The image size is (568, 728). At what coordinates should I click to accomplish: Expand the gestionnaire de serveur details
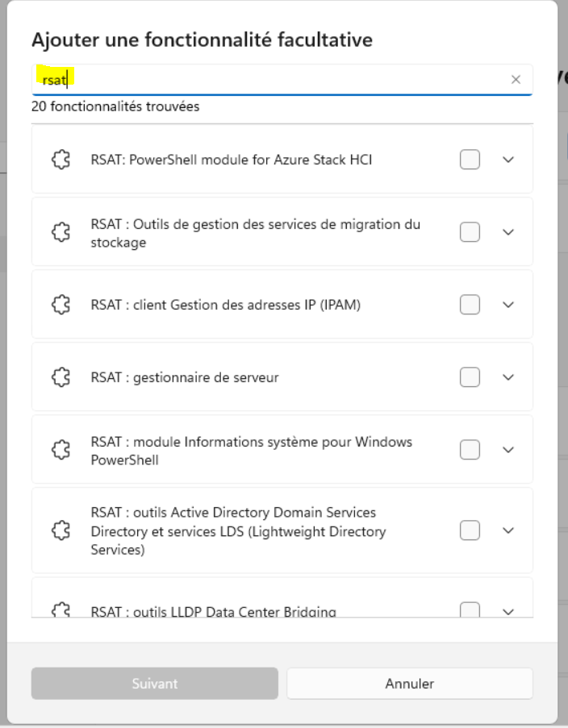[x=508, y=377]
